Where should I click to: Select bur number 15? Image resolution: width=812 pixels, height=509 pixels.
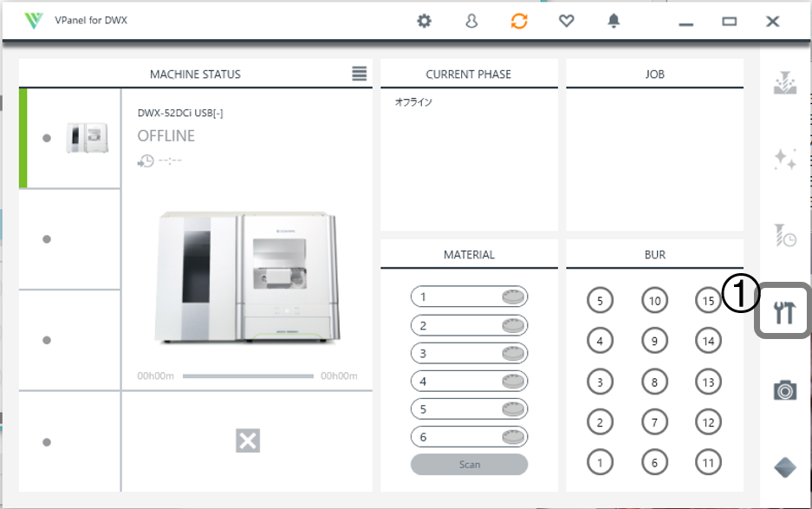coord(708,301)
